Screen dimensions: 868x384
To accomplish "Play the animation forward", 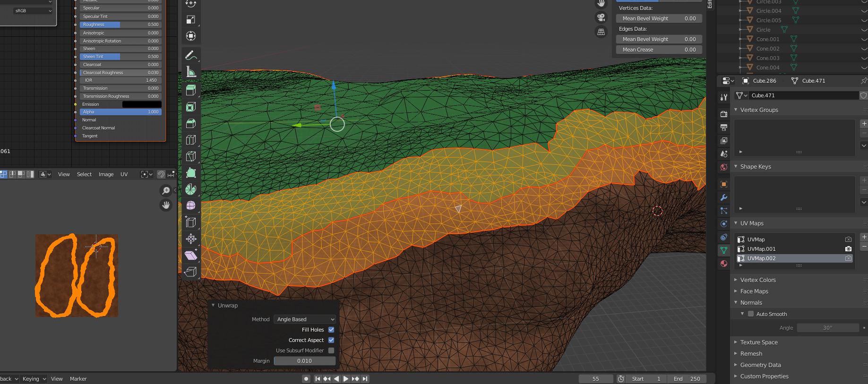I will tap(345, 379).
